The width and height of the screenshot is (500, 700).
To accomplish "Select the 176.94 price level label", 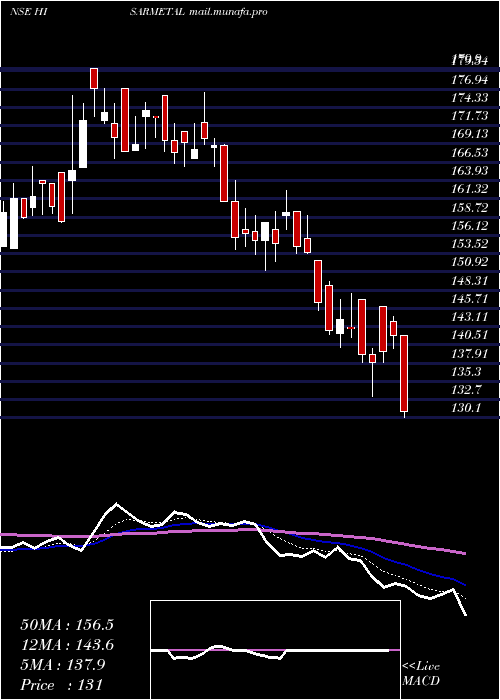I will click(x=469, y=80).
